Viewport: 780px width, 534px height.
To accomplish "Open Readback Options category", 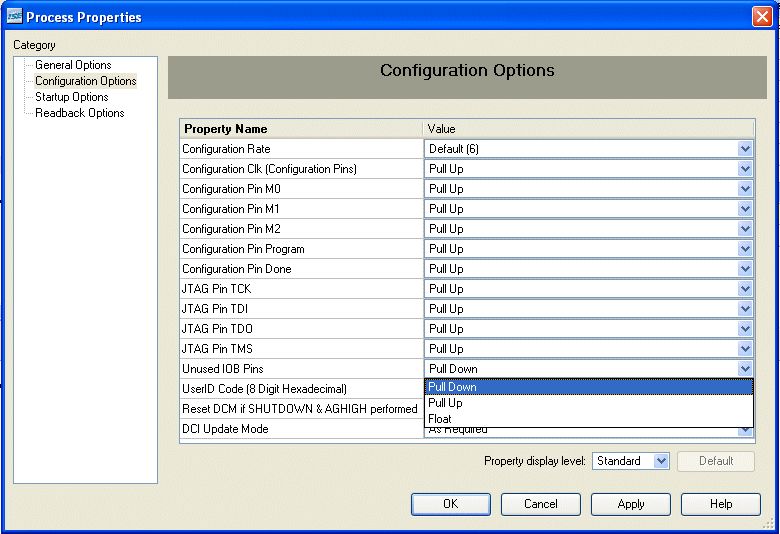I will tap(79, 113).
